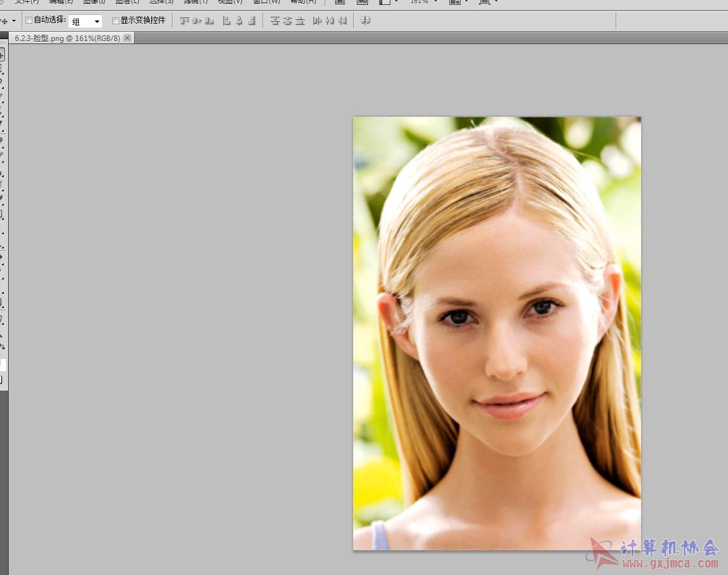Click the 161% zoom value in the top bar
Image resolution: width=728 pixels, height=575 pixels.
420,2
